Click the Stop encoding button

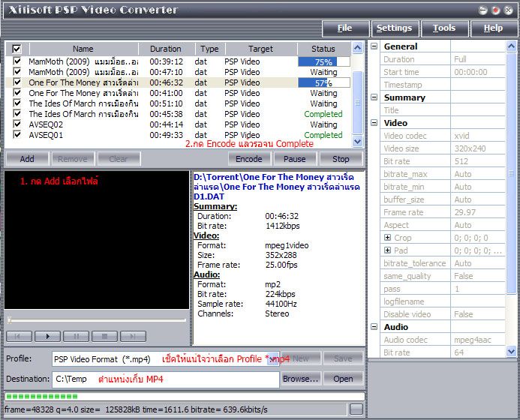[x=341, y=159]
